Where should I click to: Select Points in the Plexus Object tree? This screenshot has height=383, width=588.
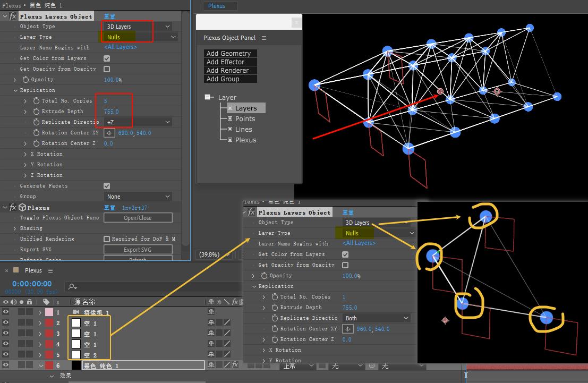click(245, 119)
